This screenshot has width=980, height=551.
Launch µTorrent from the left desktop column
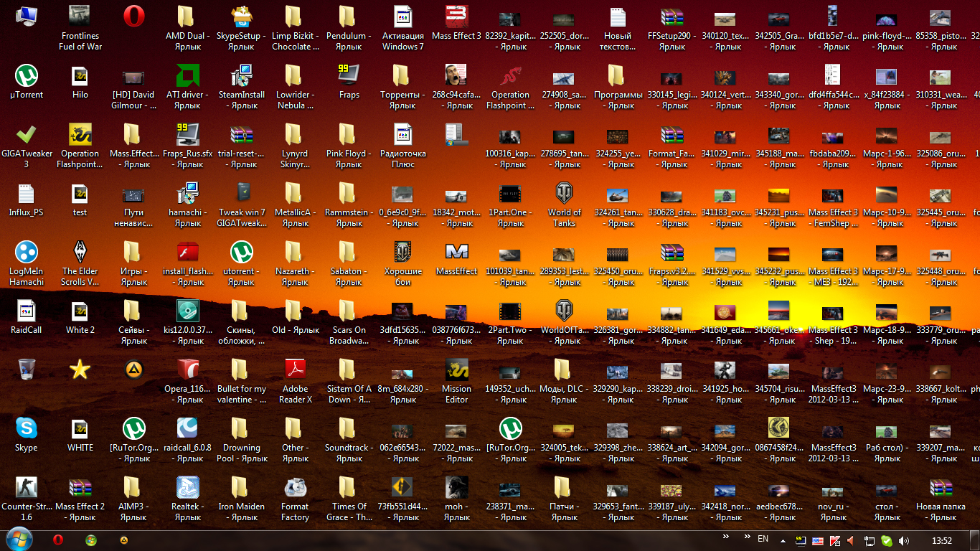pyautogui.click(x=27, y=82)
